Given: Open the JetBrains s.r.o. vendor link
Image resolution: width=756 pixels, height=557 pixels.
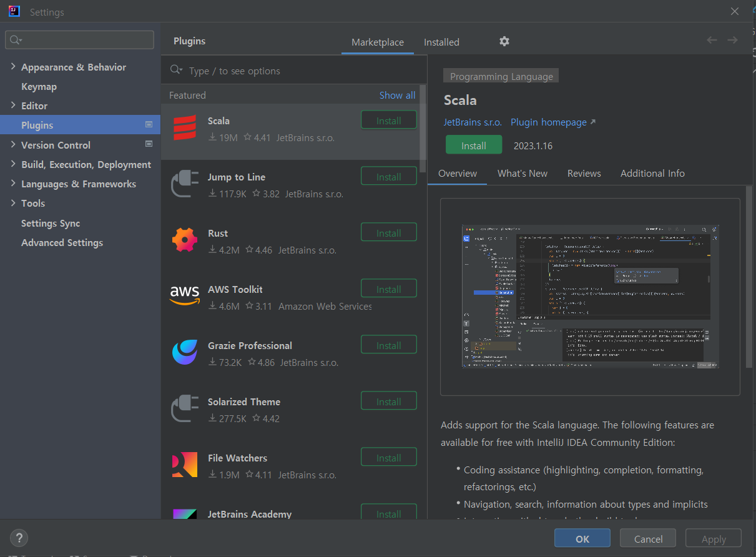Looking at the screenshot, I should (x=473, y=122).
